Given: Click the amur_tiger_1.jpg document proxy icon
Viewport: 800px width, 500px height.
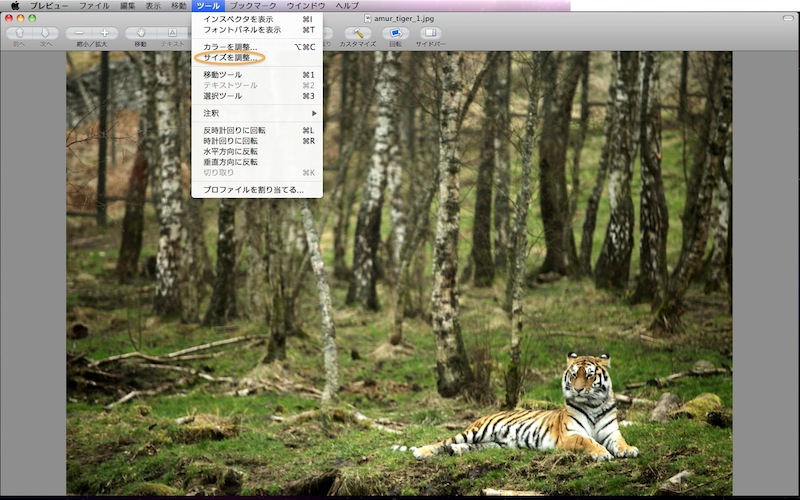Looking at the screenshot, I should (x=368, y=18).
